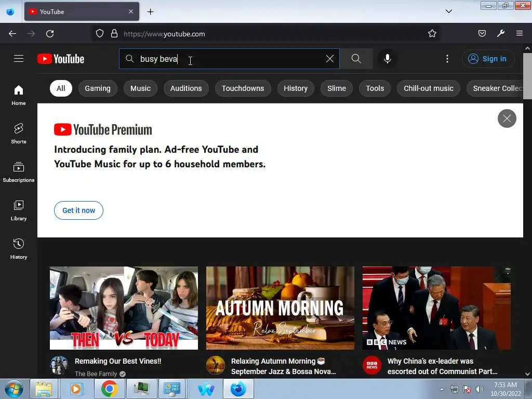Viewport: 532px width, 399px height.
Task: Select the Tools filter chip
Action: point(375,88)
